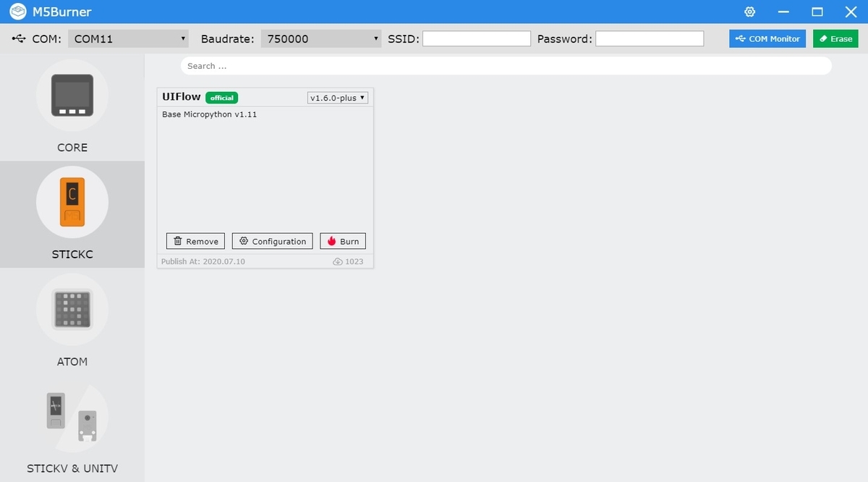868x482 pixels.
Task: Click the firmware Search box
Action: [506, 66]
